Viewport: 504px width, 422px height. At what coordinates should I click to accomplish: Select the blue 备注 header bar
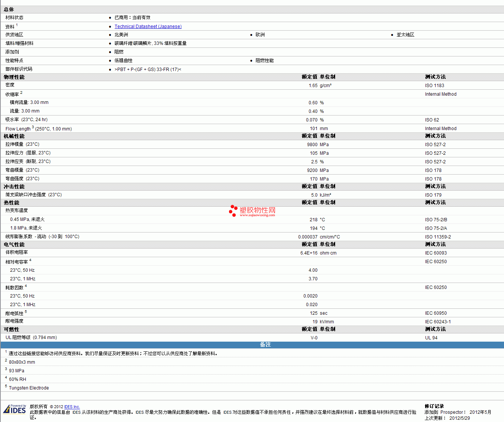pos(265,345)
